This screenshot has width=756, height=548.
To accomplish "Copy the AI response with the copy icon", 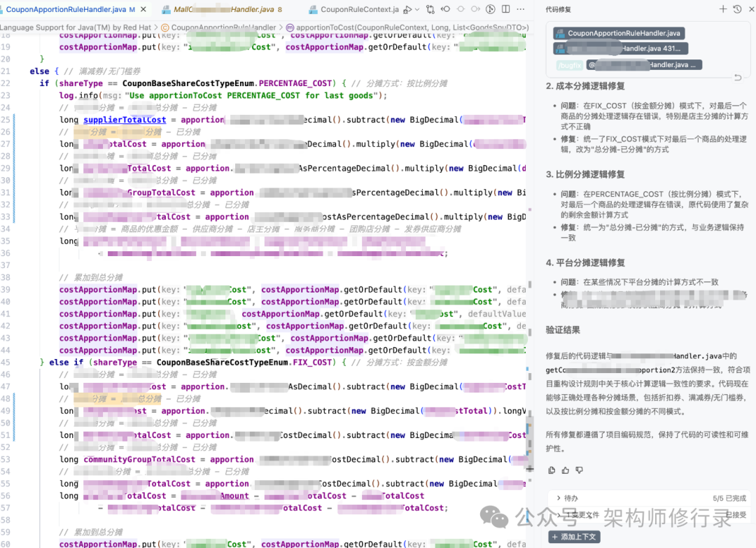I will [552, 470].
